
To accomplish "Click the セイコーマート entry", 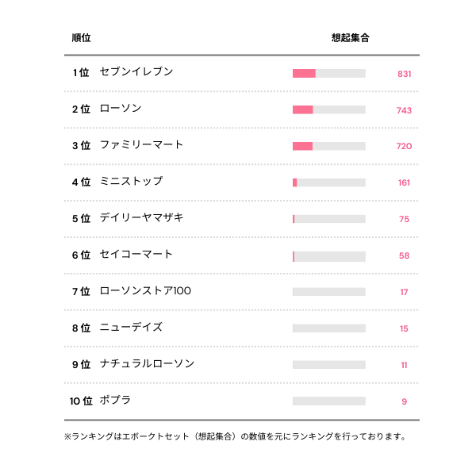I will coord(136,255).
